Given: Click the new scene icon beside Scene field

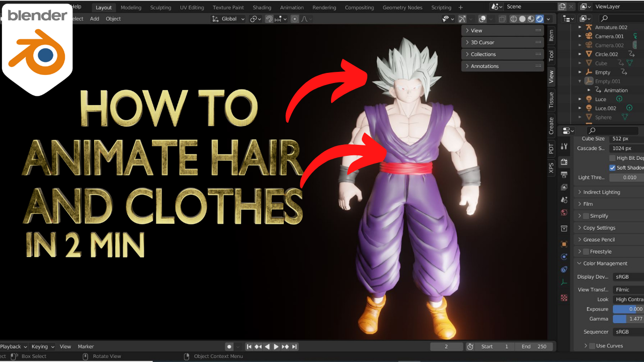Looking at the screenshot, I should (x=562, y=7).
